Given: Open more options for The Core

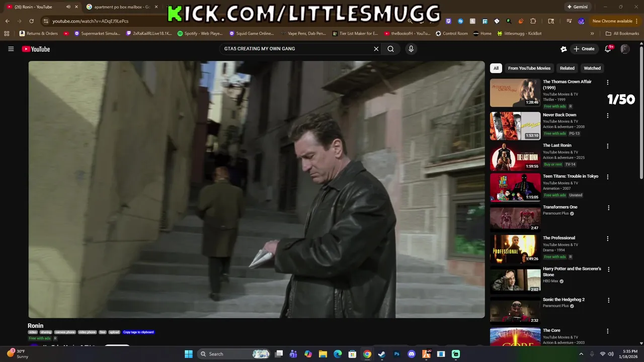Looking at the screenshot, I should [x=608, y=331].
